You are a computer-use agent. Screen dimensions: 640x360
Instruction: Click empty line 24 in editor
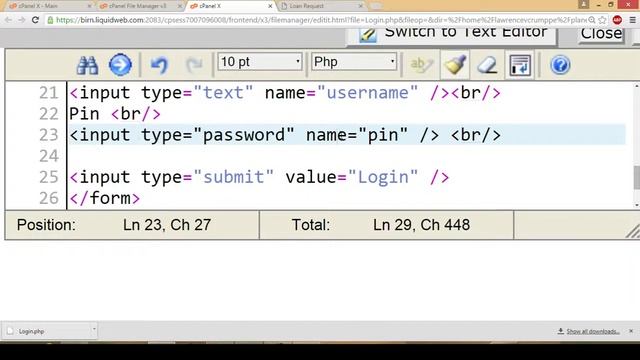347,156
